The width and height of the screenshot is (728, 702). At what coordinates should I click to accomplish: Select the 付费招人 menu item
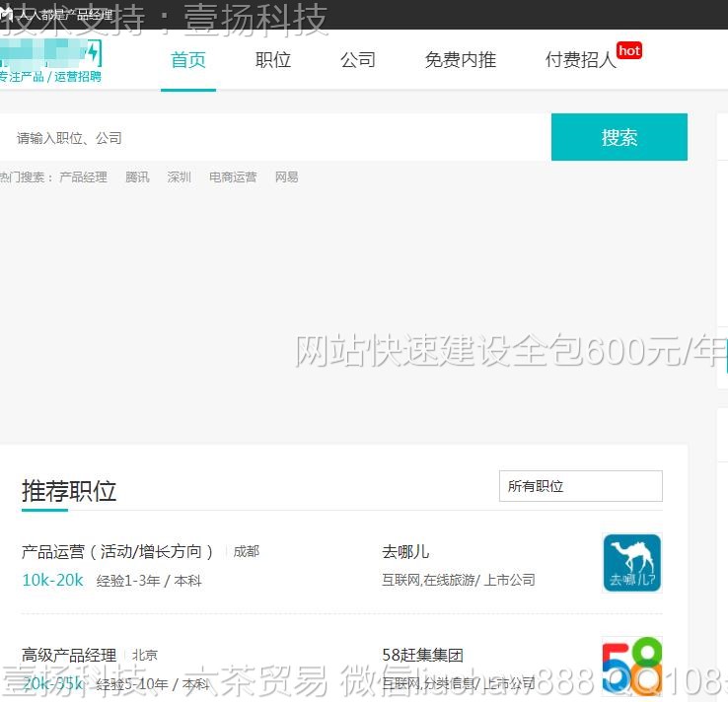(580, 60)
